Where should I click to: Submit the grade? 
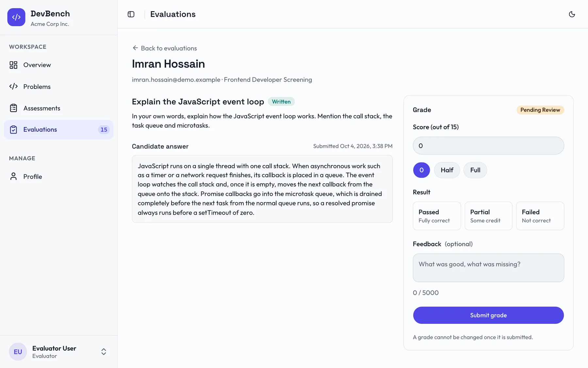(488, 315)
